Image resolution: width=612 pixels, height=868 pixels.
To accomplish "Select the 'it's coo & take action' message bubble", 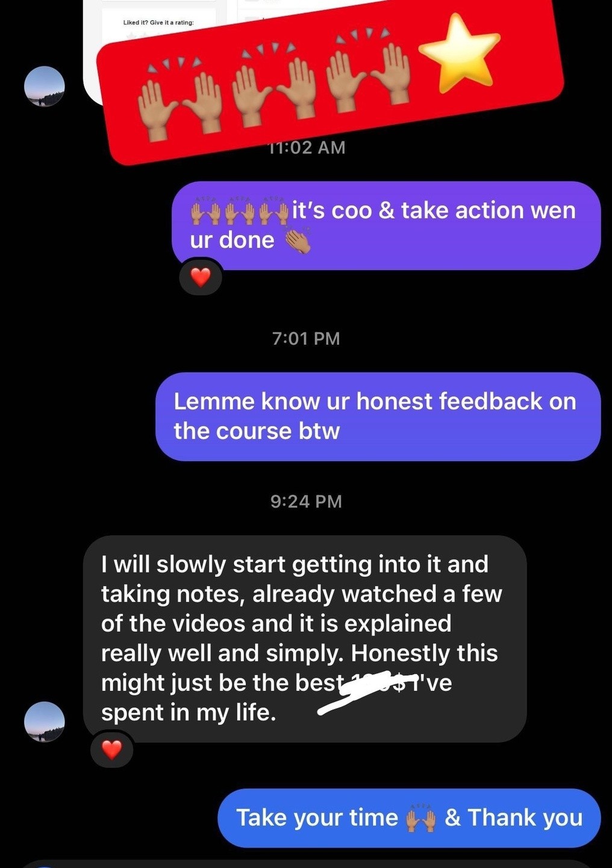I will (386, 225).
